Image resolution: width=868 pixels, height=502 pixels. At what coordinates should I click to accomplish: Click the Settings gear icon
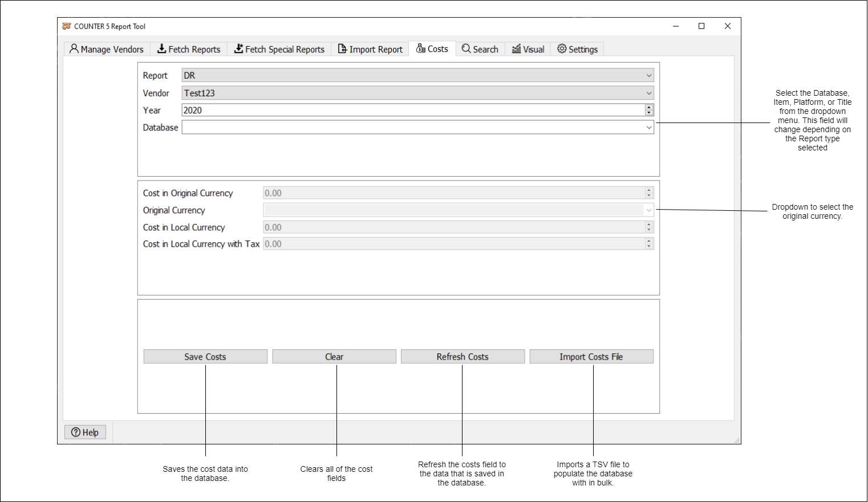[561, 49]
